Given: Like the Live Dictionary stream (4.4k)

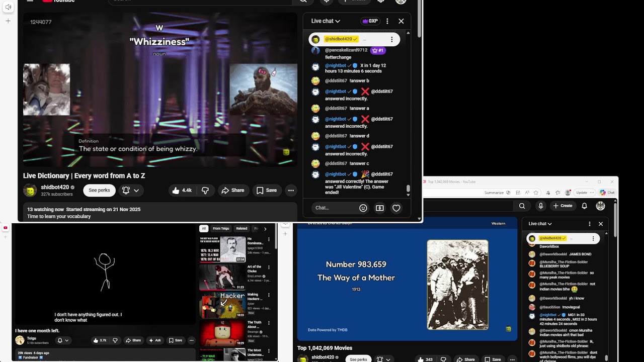Looking at the screenshot, I should [182, 191].
